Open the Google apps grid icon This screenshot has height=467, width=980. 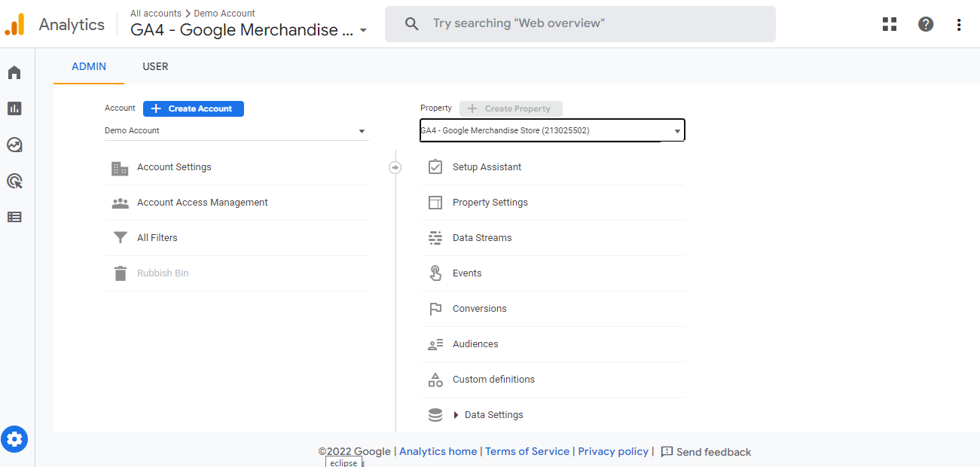[890, 24]
